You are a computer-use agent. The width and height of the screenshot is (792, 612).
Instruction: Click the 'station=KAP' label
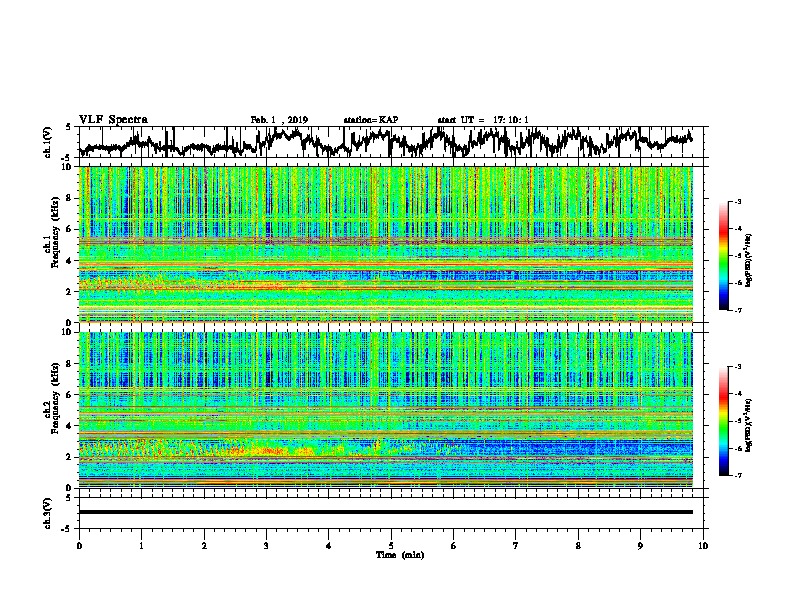tap(371, 120)
